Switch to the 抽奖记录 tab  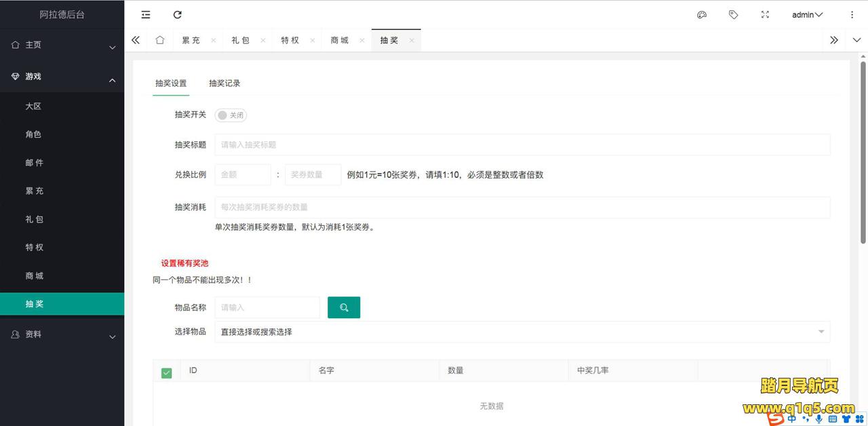[x=224, y=83]
